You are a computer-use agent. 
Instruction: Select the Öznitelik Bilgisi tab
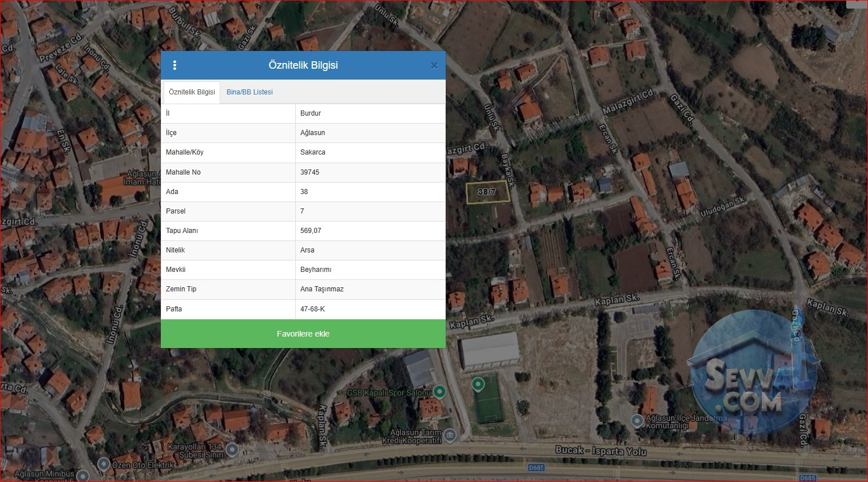[x=192, y=92]
